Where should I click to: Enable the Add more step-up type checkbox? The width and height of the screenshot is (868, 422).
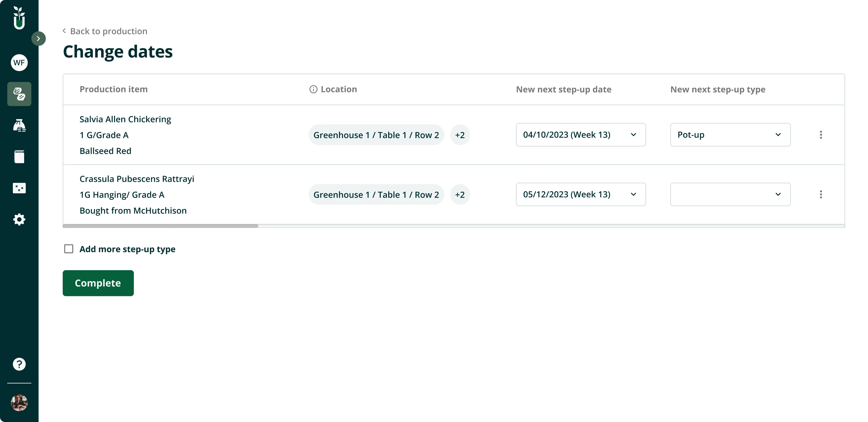[x=68, y=249]
